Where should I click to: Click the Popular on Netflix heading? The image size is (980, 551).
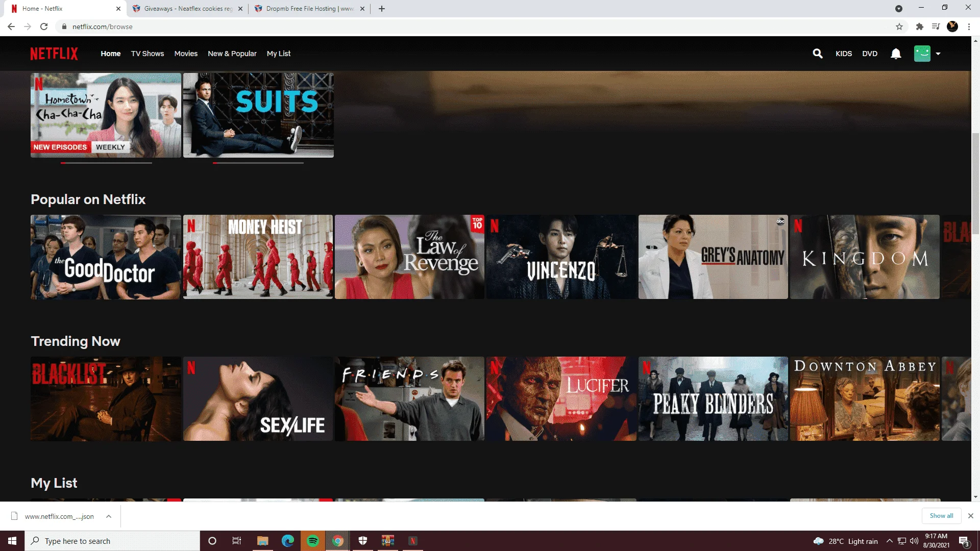(x=88, y=199)
